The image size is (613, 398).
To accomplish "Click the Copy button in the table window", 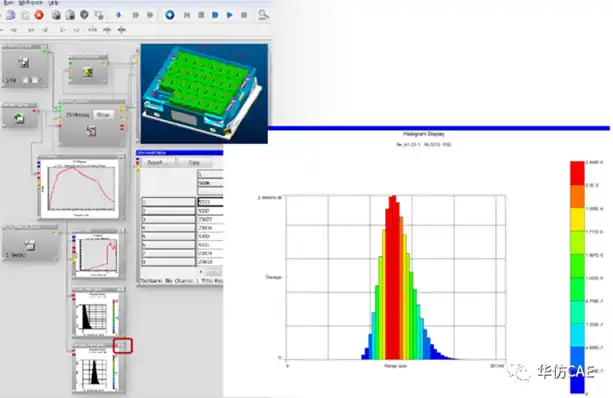I will [194, 162].
